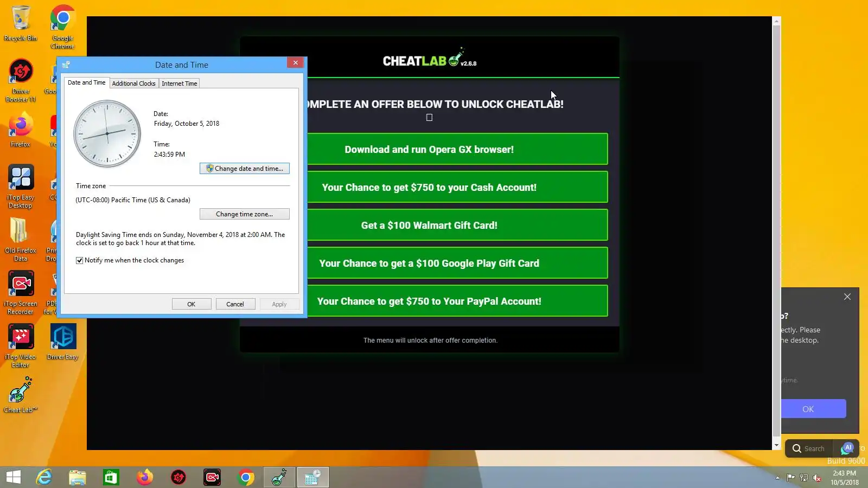The height and width of the screenshot is (488, 868).
Task: Click the time value 2:43:59 PM
Action: (x=169, y=155)
